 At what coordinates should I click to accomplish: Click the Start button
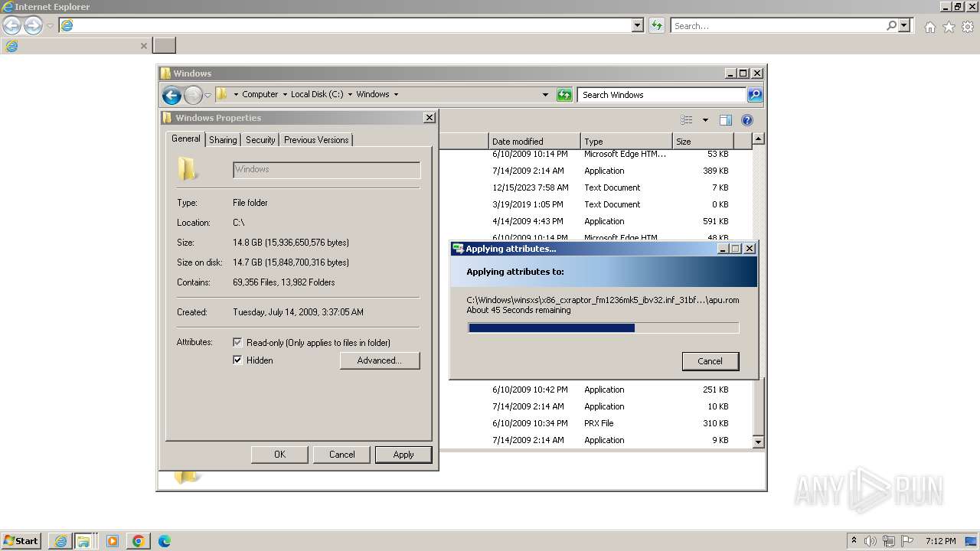[21, 540]
